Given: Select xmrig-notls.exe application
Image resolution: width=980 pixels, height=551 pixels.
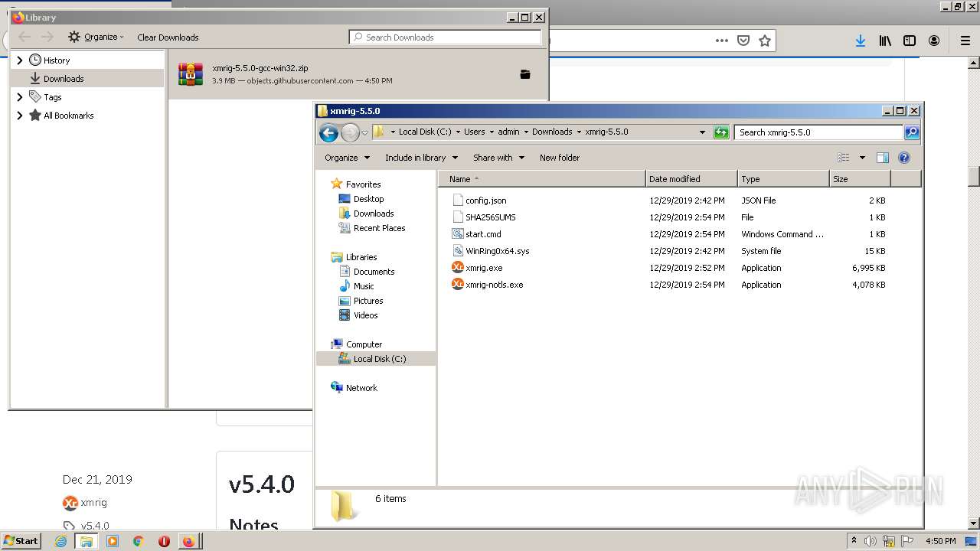Looking at the screenshot, I should 494,285.
